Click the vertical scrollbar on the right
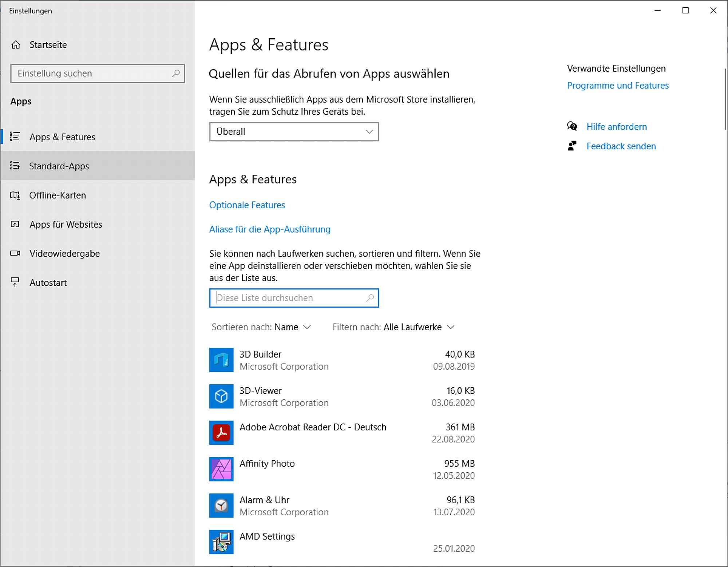 [x=725, y=99]
